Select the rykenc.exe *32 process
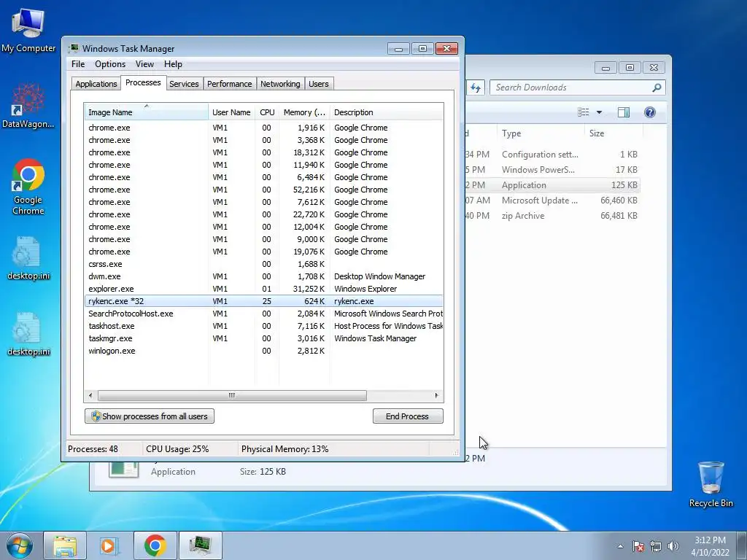747x560 pixels. 263,301
